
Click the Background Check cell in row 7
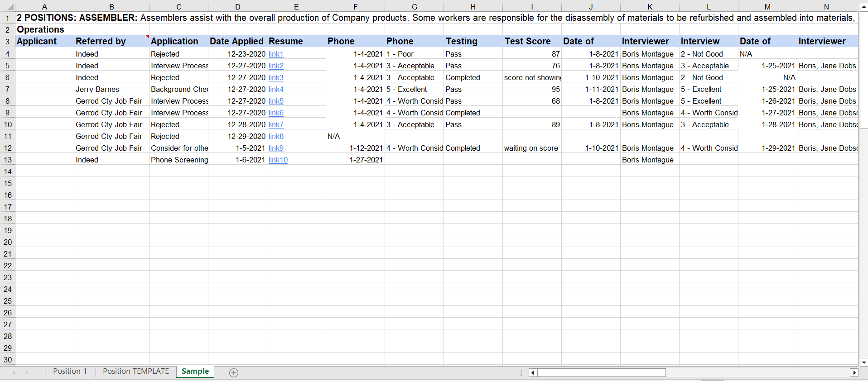pos(178,89)
